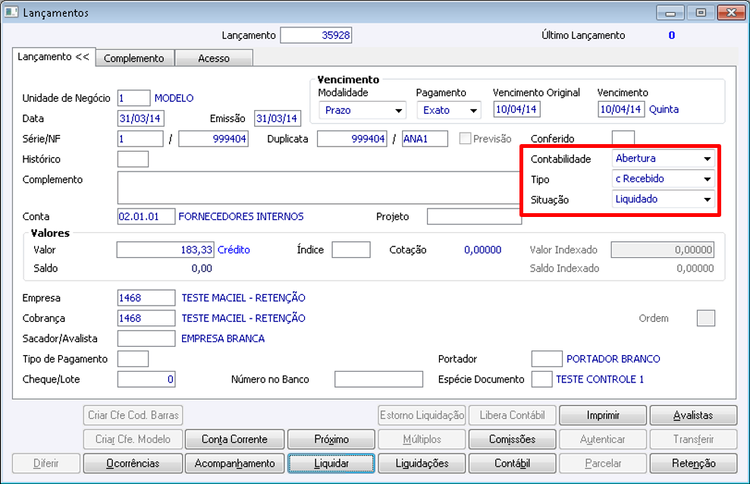Click the Retenção button

693,463
